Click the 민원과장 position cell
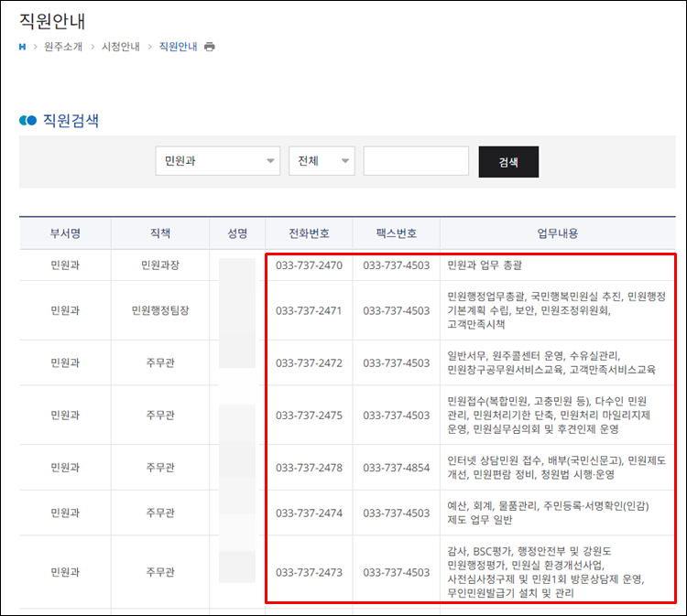Image resolution: width=687 pixels, height=616 pixels. click(x=160, y=265)
